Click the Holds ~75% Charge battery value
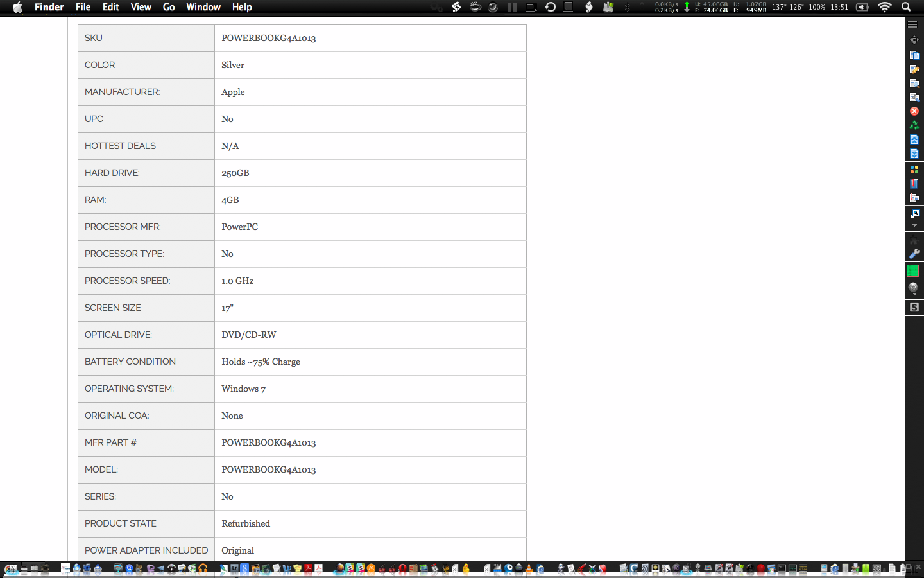Viewport: 924px width, 578px height. point(261,362)
